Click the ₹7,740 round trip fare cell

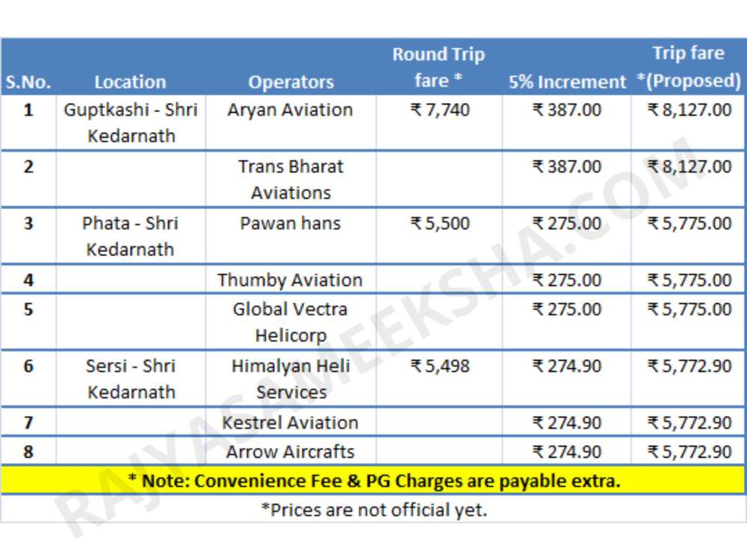[x=439, y=110]
